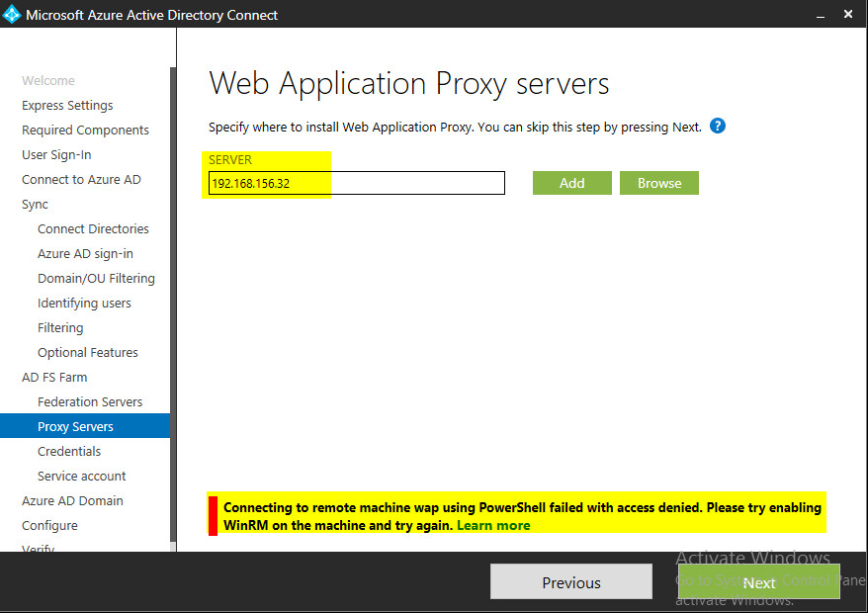The image size is (868, 613).
Task: Click the Azure AD Connect title bar icon
Action: [x=12, y=15]
